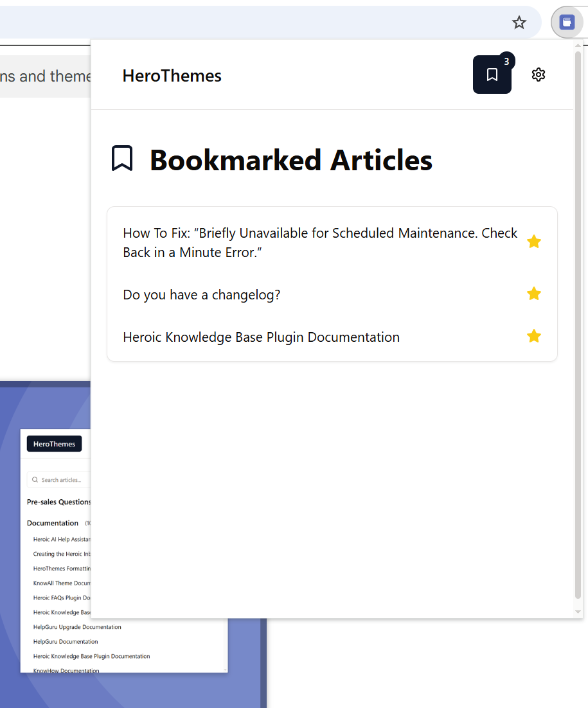Open 'Do you have a changelog?' article
This screenshot has height=708, width=588.
point(201,295)
